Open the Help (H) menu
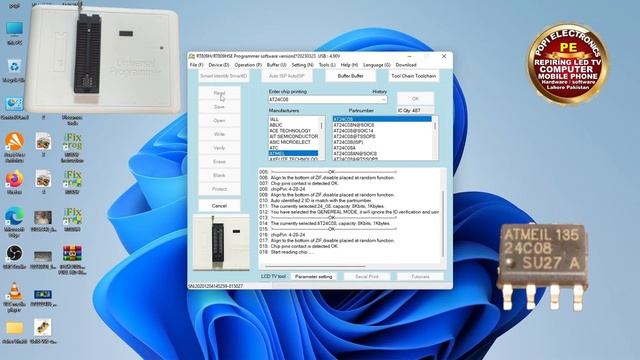 349,65
